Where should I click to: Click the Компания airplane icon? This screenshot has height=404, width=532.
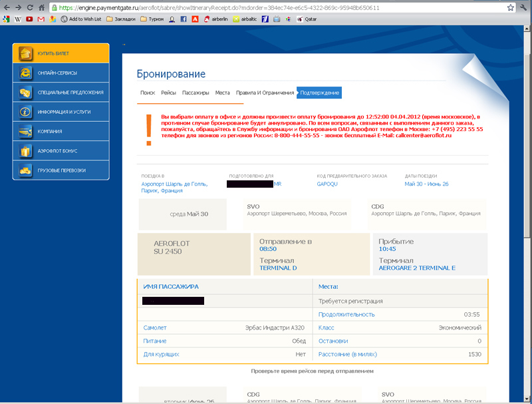point(25,131)
